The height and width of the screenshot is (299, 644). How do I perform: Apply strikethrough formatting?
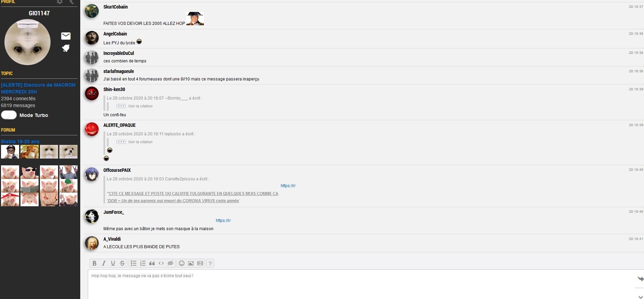tap(122, 263)
